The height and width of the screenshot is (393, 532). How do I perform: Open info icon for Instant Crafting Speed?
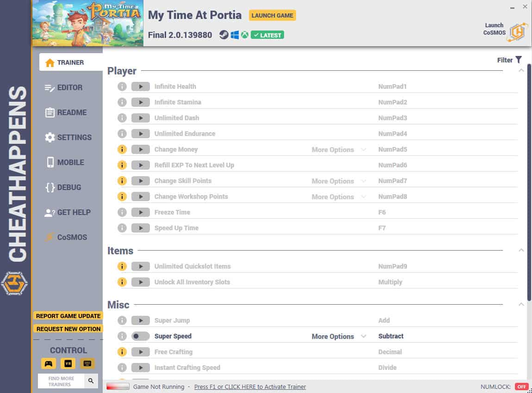[x=122, y=368]
